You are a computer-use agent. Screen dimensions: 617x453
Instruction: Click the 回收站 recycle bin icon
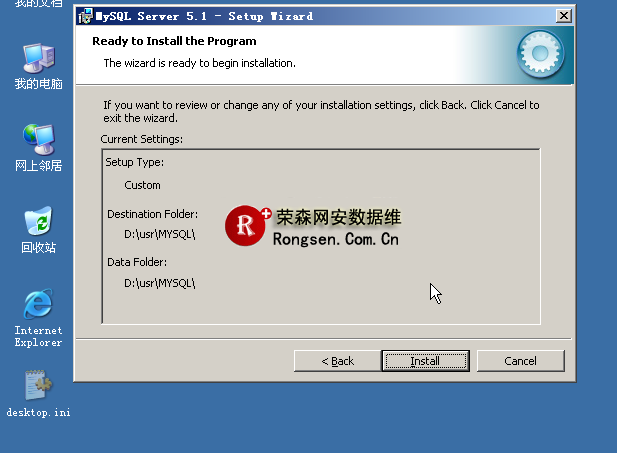pyautogui.click(x=38, y=222)
